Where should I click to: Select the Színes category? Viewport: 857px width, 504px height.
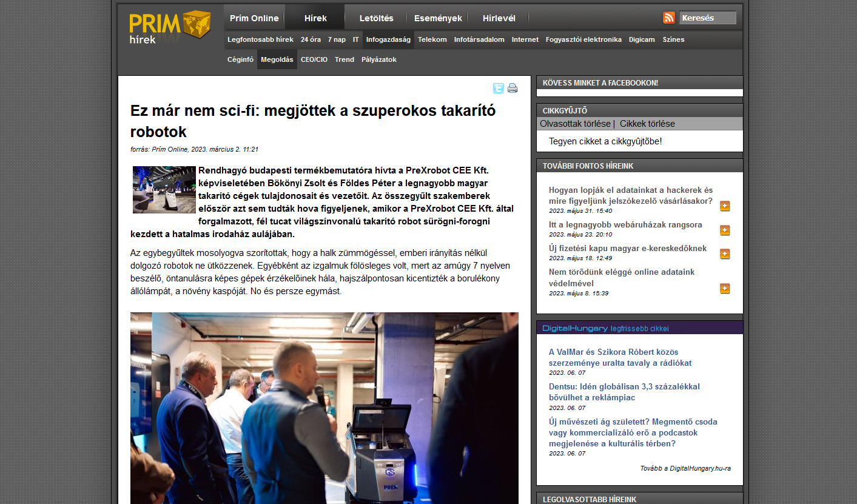tap(673, 39)
